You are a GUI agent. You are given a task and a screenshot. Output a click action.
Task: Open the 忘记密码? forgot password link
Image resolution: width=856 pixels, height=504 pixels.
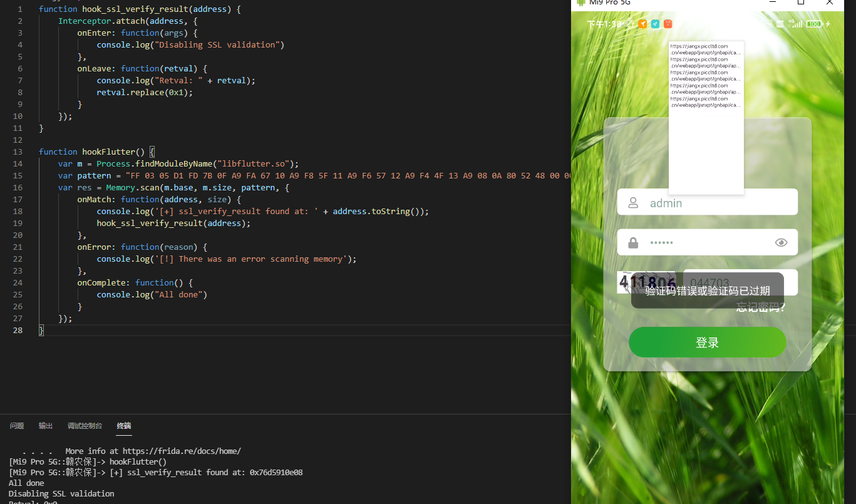[x=760, y=307]
